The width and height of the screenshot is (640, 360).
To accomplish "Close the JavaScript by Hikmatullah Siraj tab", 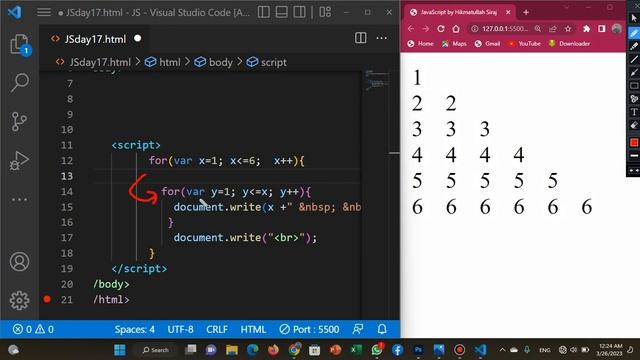I will tap(508, 12).
